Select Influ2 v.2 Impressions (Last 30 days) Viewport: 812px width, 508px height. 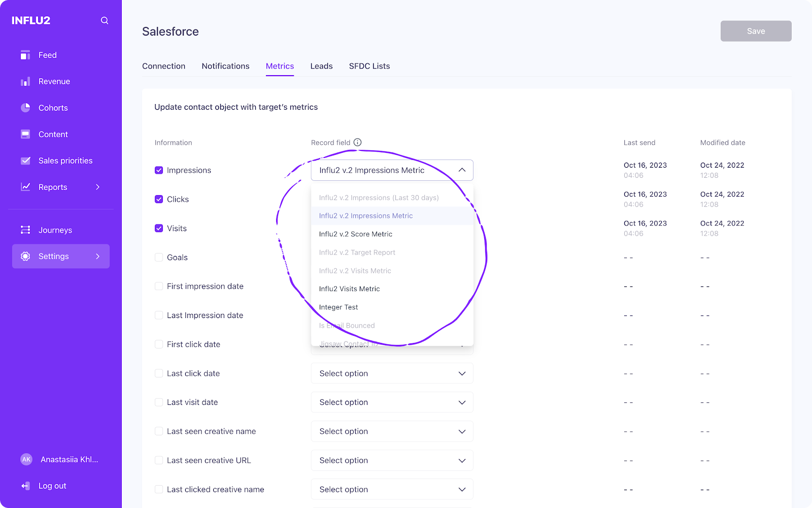coord(392,197)
